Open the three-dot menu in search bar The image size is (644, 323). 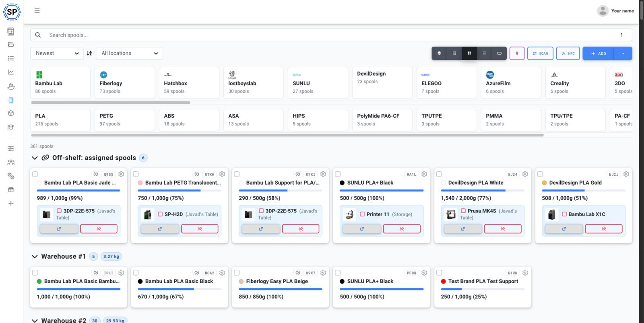pyautogui.click(x=621, y=35)
